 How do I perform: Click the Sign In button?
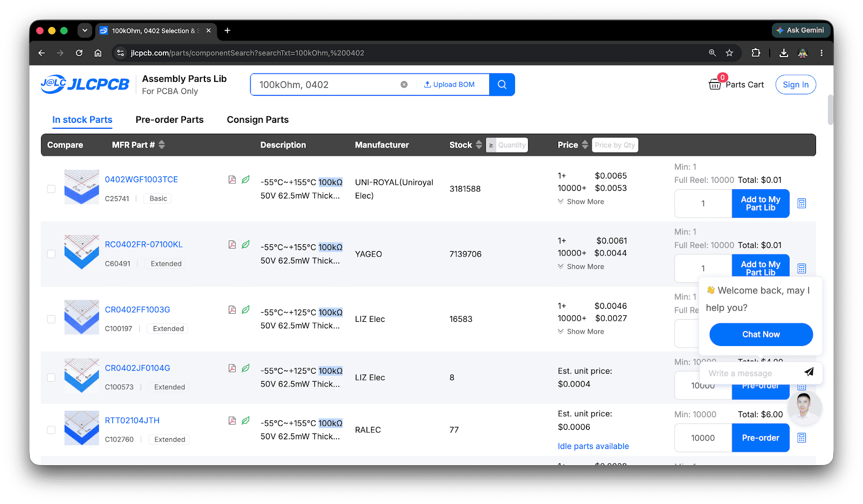(796, 85)
